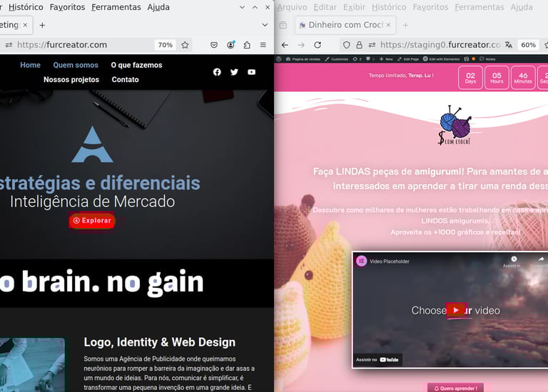Viewport: 548px width, 392px height.
Task: Click Customize in WP admin bar
Action: (x=337, y=59)
